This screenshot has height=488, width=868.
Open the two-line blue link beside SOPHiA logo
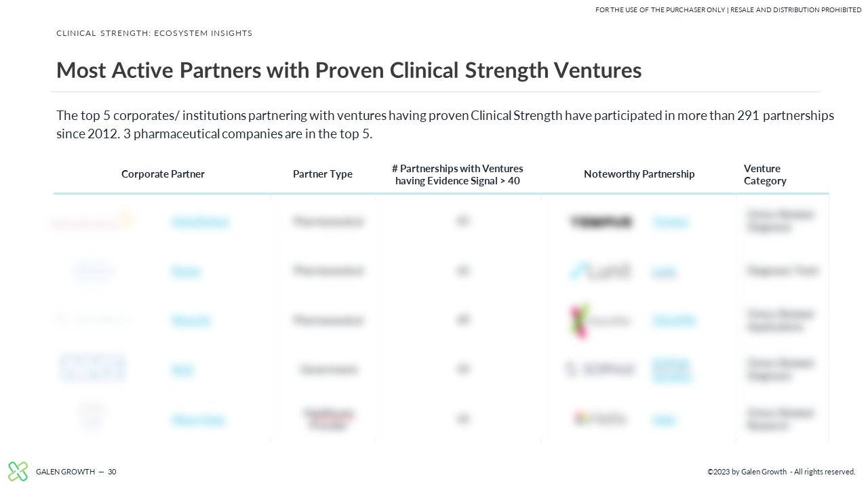[x=672, y=369]
